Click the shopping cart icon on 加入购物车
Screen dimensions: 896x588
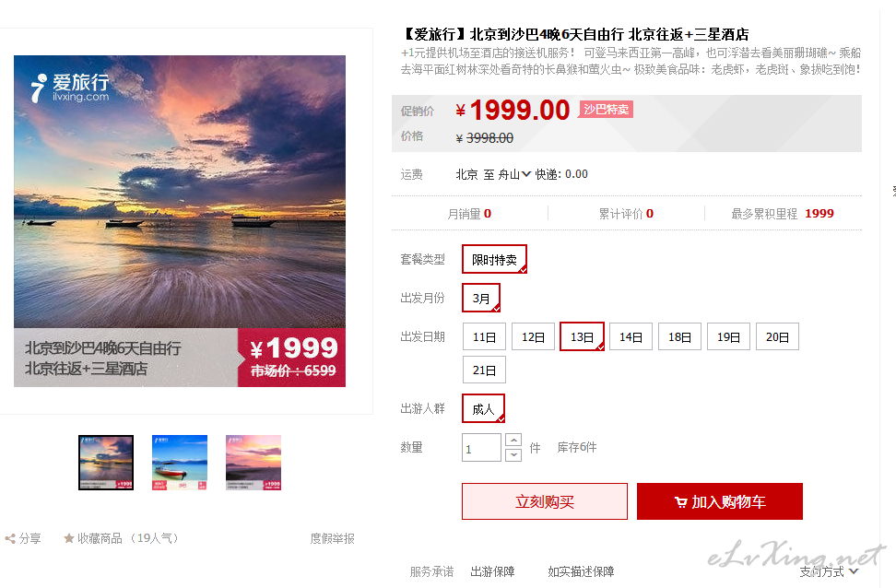pyautogui.click(x=680, y=502)
